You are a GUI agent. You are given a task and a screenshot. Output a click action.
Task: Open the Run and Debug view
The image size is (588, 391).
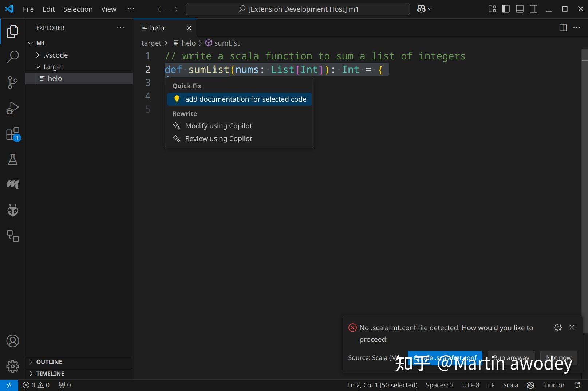coord(13,108)
